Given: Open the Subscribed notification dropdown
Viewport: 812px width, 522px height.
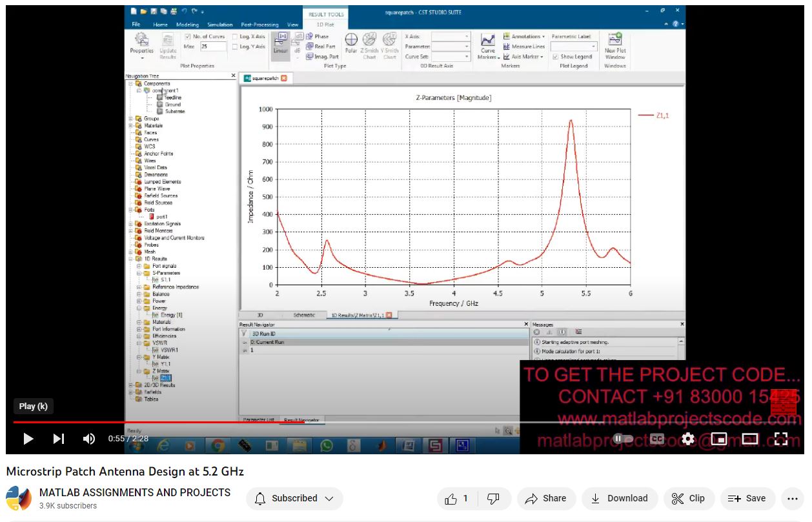Looking at the screenshot, I should (294, 498).
